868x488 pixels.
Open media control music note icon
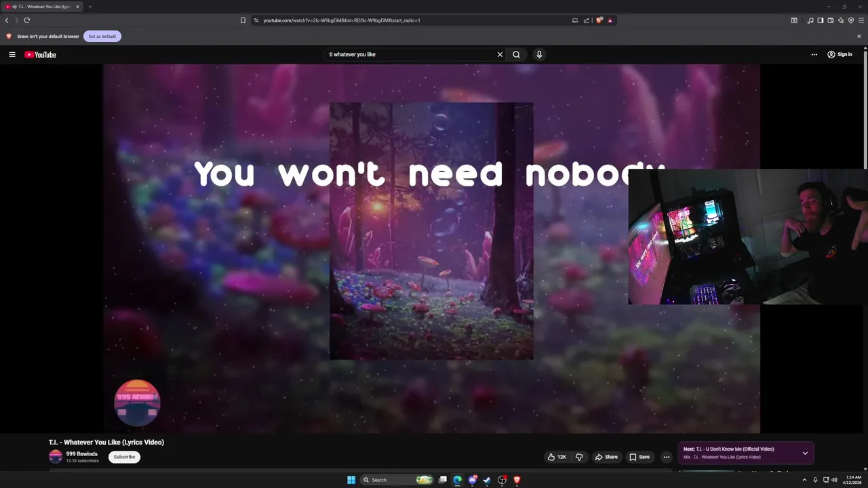(x=810, y=20)
